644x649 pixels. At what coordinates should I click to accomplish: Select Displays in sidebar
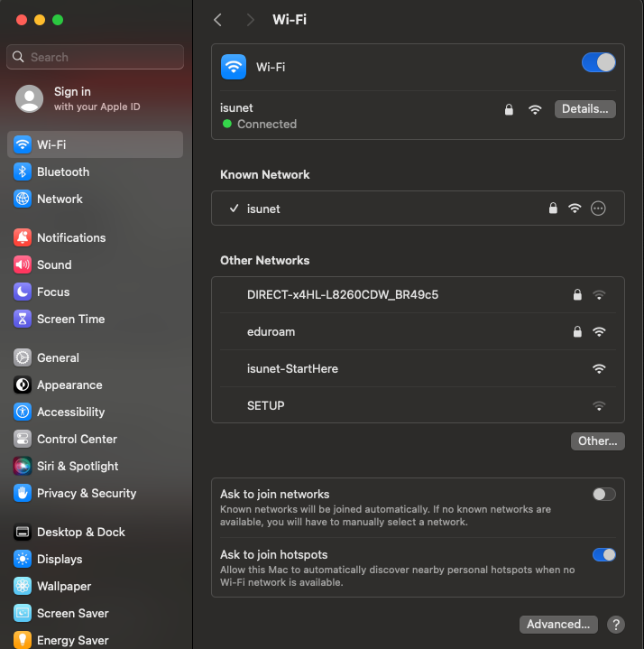95,559
